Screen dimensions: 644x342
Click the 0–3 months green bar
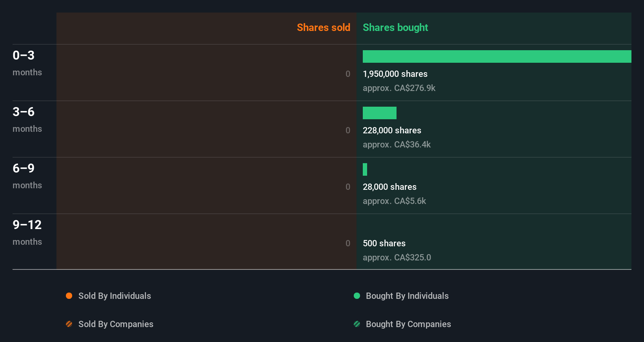[x=497, y=56]
